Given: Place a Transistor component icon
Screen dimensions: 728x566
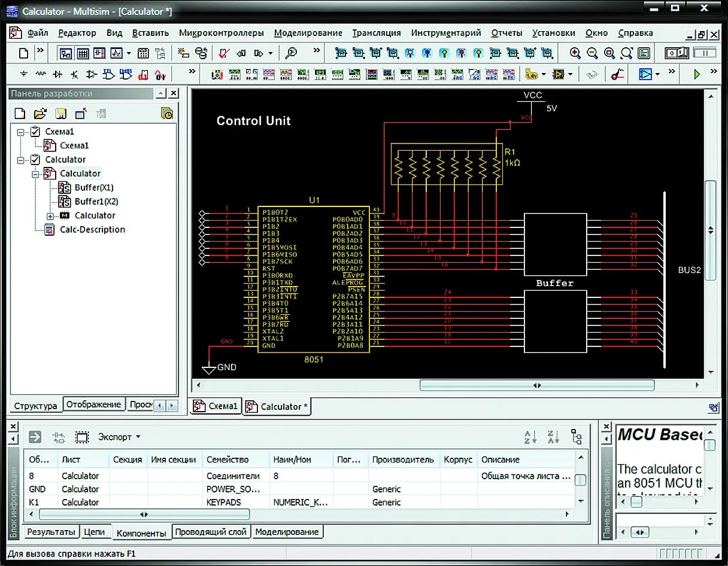Looking at the screenshot, I should pos(74,74).
